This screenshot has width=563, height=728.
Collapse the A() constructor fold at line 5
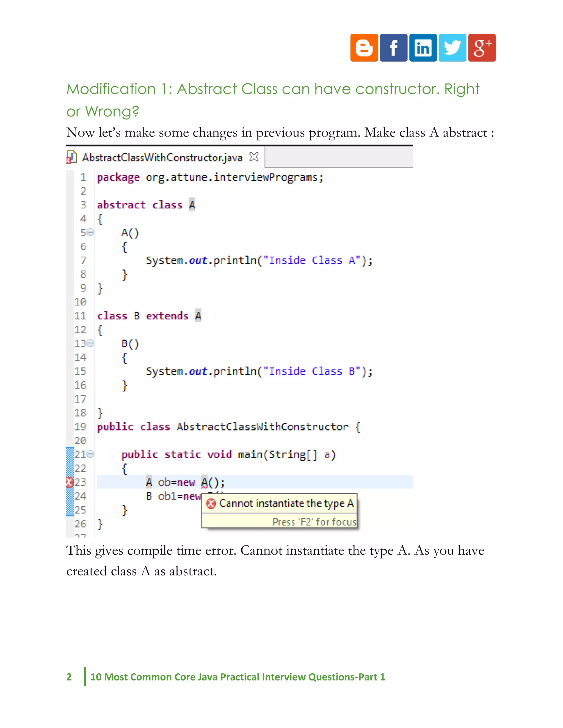point(91,232)
